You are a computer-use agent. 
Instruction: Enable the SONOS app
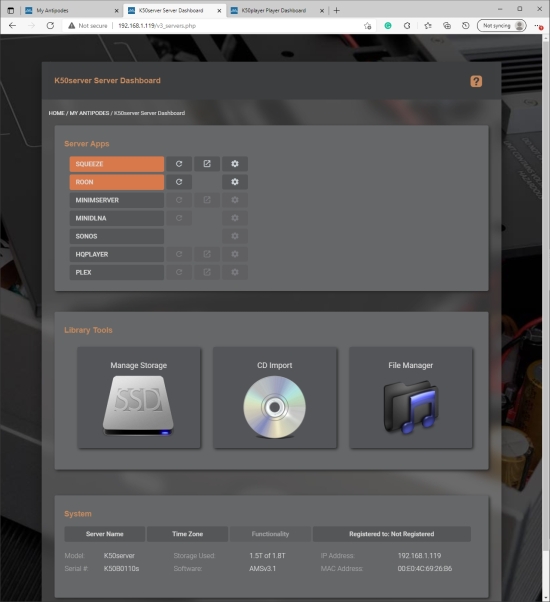(x=117, y=236)
